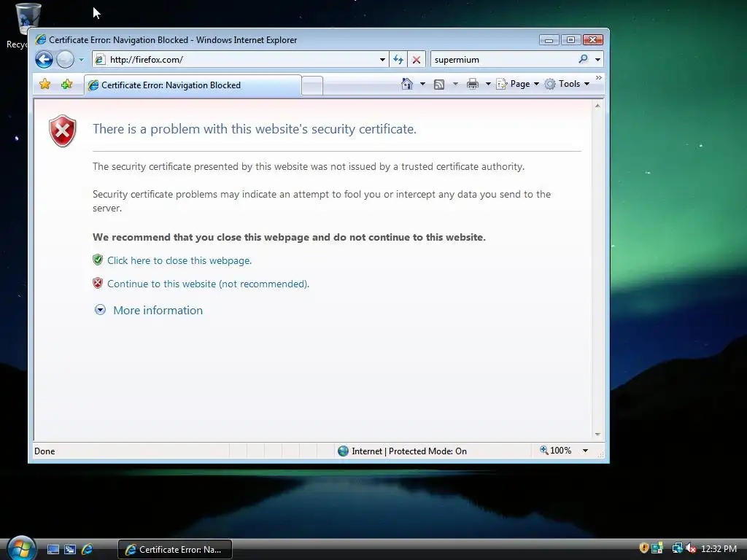The width and height of the screenshot is (747, 560).
Task: Click Switch between windows quick launch icon
Action: 70,550
